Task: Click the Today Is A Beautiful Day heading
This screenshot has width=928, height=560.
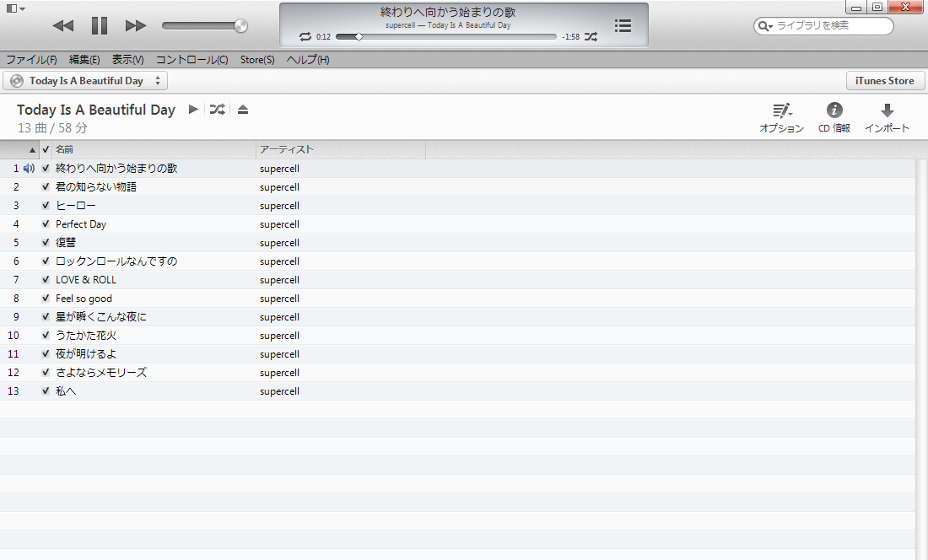Action: pos(96,110)
